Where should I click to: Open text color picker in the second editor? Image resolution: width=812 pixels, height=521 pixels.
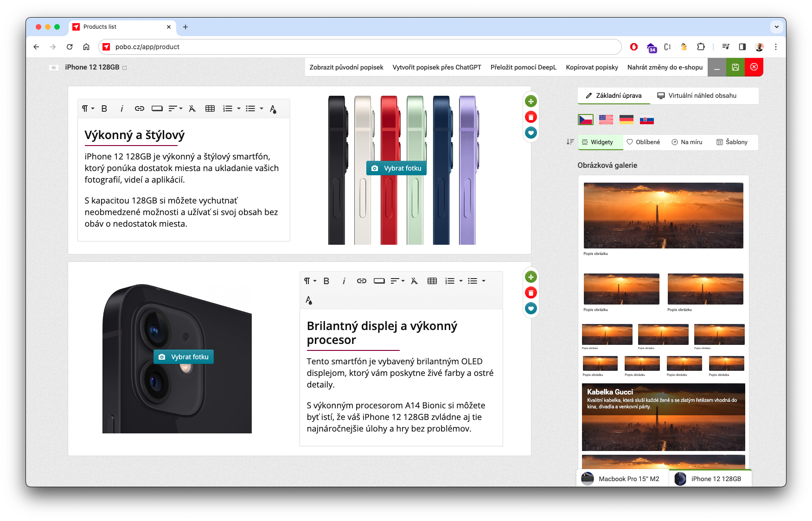click(x=309, y=300)
